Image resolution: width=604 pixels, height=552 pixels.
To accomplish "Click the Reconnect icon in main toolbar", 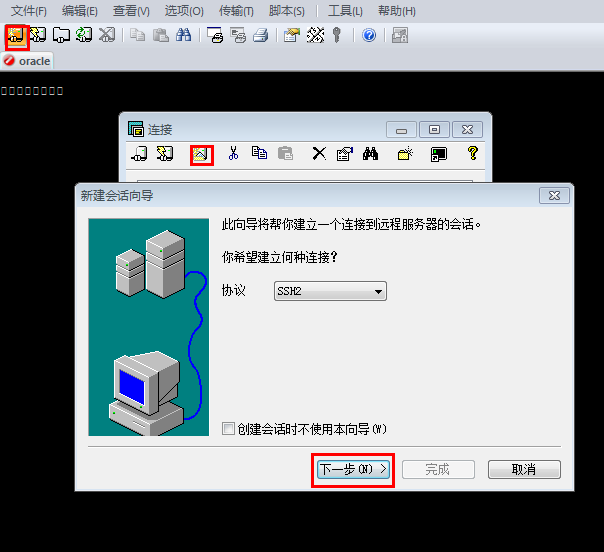I will tap(84, 35).
